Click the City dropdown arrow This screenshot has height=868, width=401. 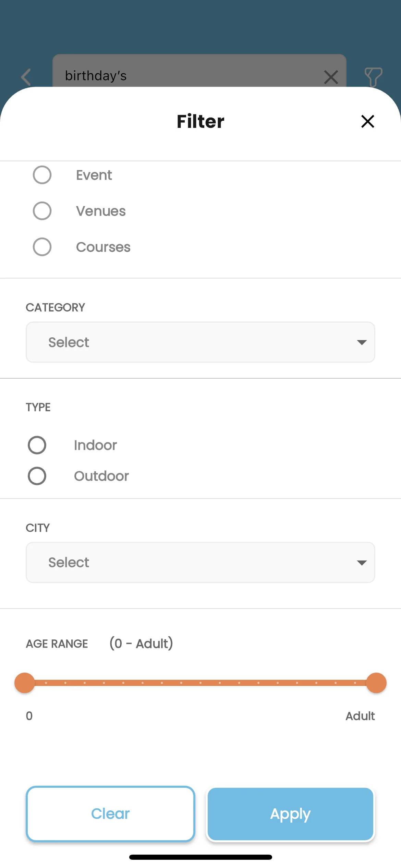click(x=362, y=563)
